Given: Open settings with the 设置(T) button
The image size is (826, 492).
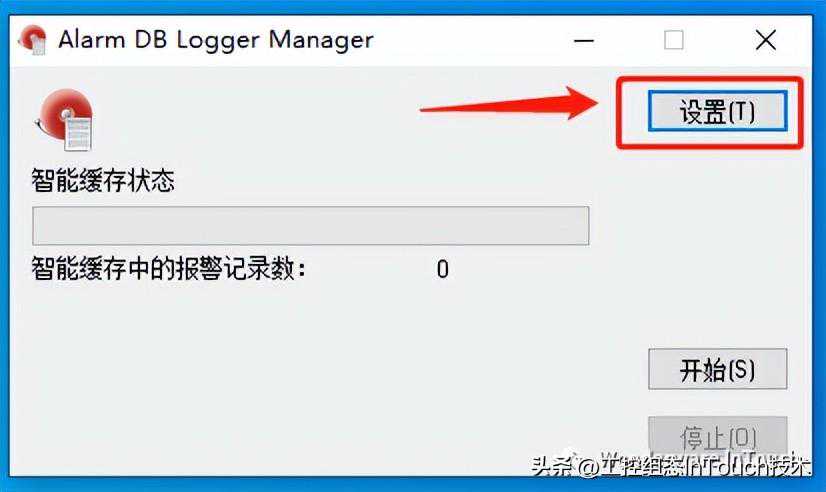Looking at the screenshot, I should [717, 111].
